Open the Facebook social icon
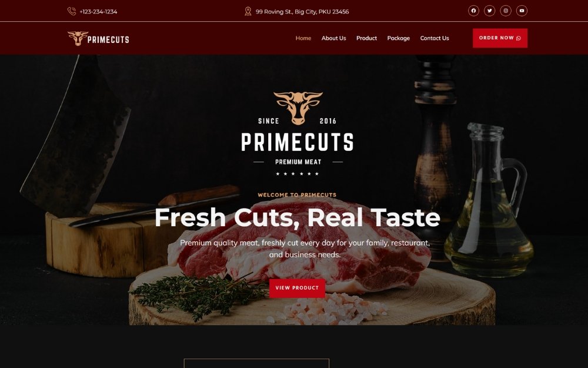The image size is (588, 368). [x=473, y=11]
